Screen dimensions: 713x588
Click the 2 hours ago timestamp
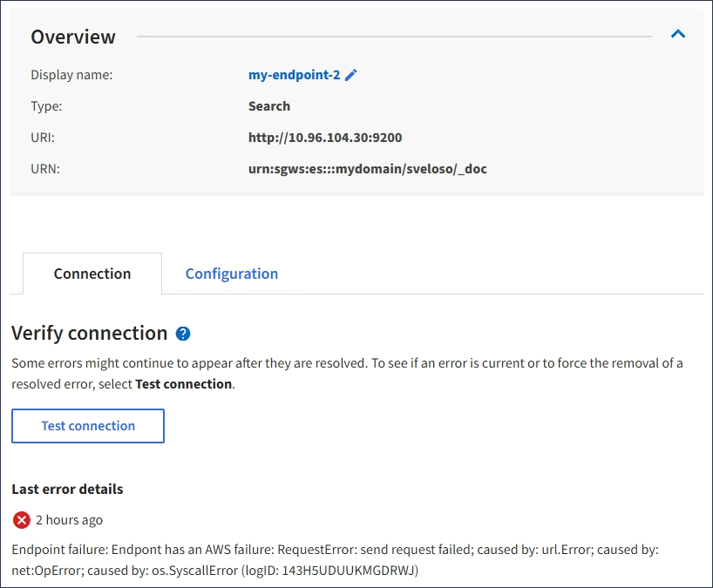pyautogui.click(x=69, y=520)
